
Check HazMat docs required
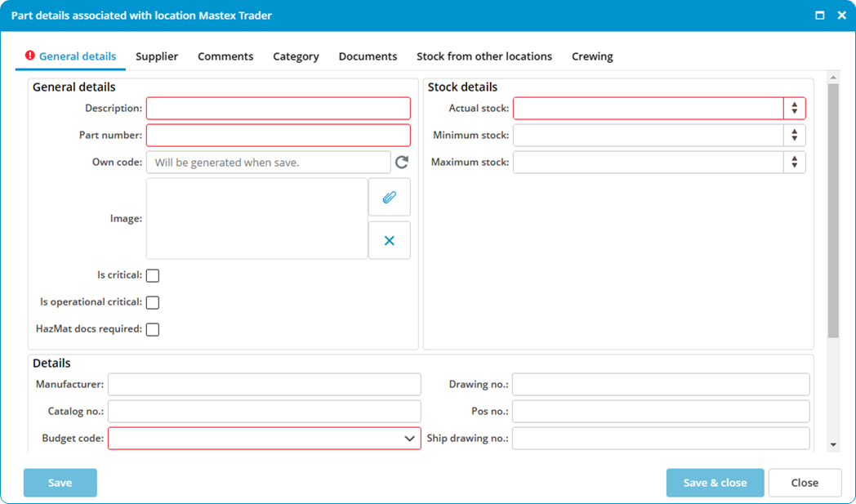pyautogui.click(x=153, y=329)
